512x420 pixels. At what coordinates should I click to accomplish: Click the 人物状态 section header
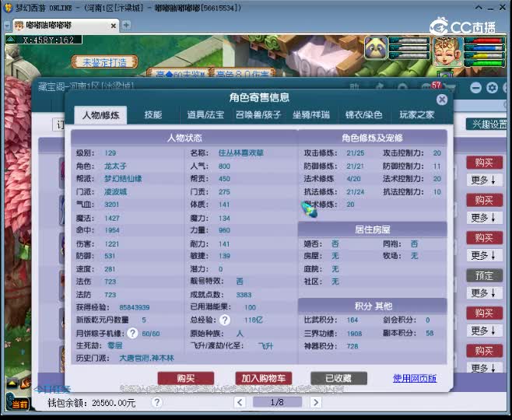(184, 138)
